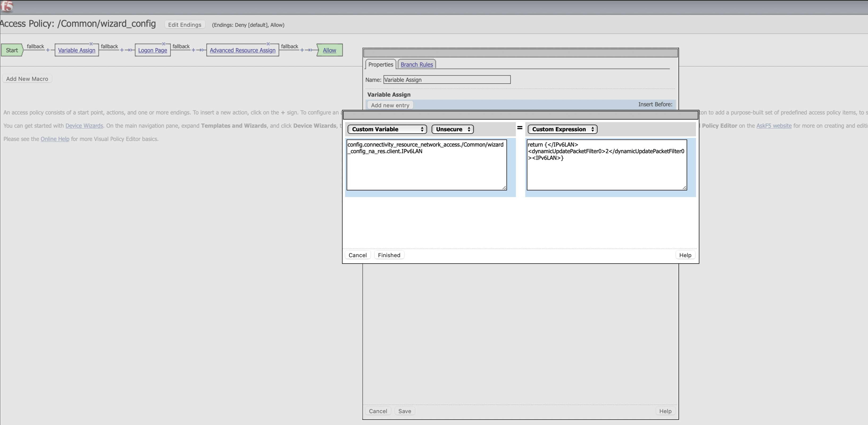Screen dimensions: 868x425
Task: Open the Online Help link
Action: pos(55,139)
